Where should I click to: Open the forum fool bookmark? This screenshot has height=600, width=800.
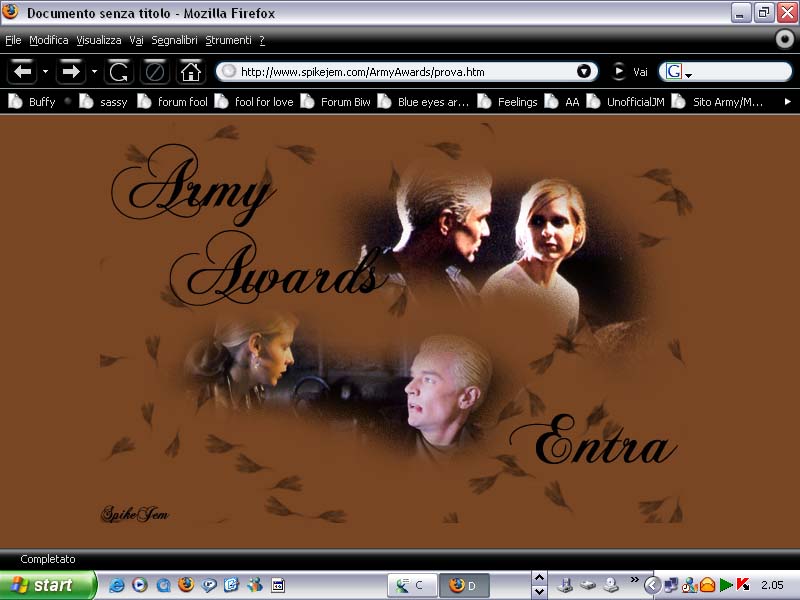click(173, 102)
